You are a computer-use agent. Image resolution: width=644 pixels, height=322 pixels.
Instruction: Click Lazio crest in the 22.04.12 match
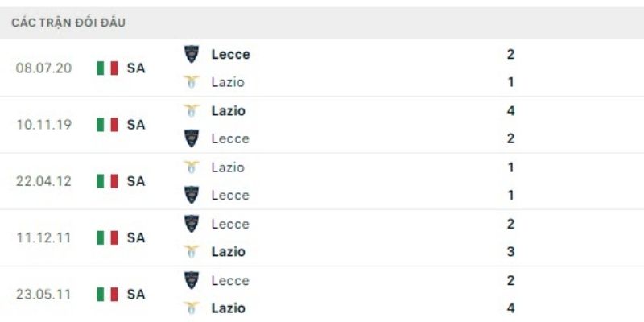tap(192, 167)
